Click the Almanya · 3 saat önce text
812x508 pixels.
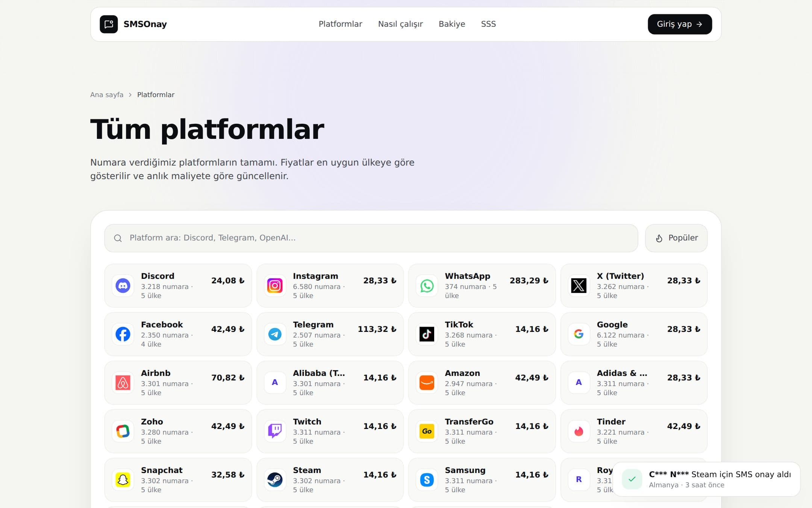point(686,485)
